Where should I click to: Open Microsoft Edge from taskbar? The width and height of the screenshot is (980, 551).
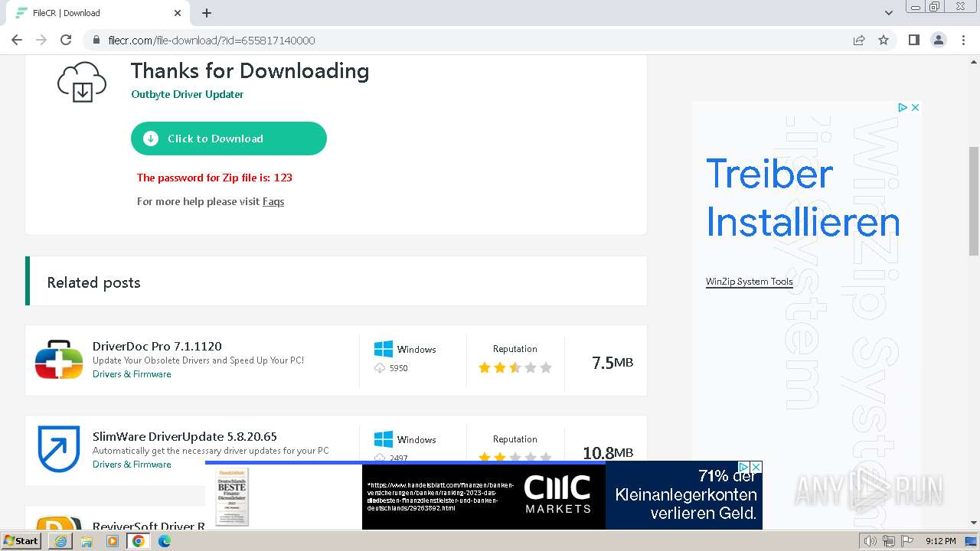point(164,541)
